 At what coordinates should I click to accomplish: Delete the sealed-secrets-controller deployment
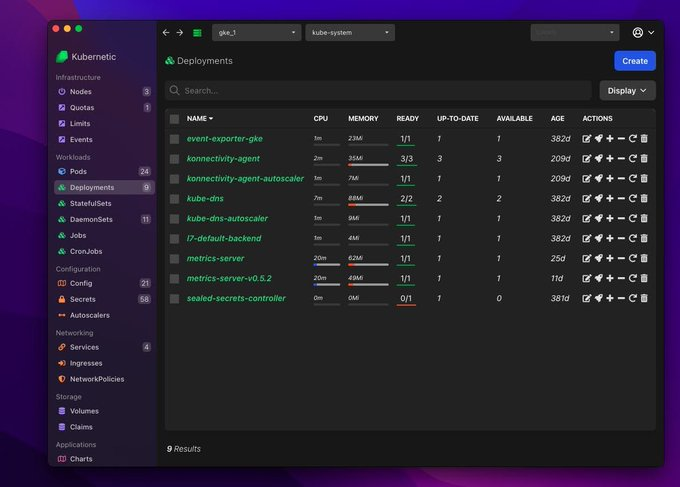[x=644, y=298]
